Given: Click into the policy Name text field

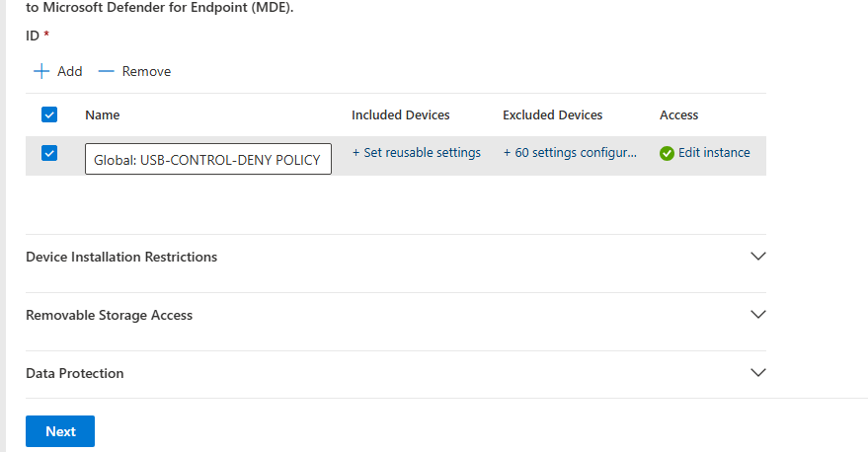Looking at the screenshot, I should click(x=207, y=159).
